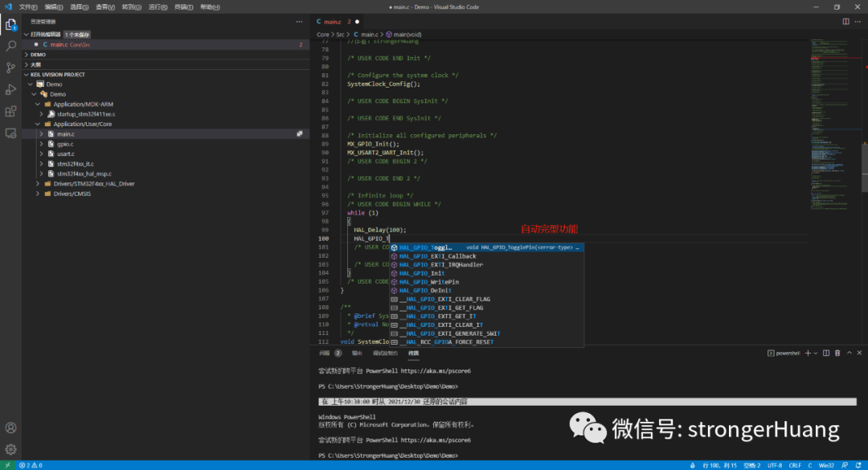Open the 终端 (Terminal) menu in menu bar
The image size is (868, 470).
(184, 6)
